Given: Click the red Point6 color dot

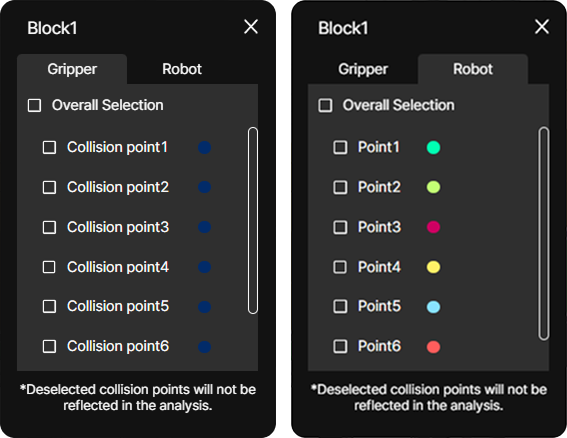Looking at the screenshot, I should pyautogui.click(x=433, y=347).
